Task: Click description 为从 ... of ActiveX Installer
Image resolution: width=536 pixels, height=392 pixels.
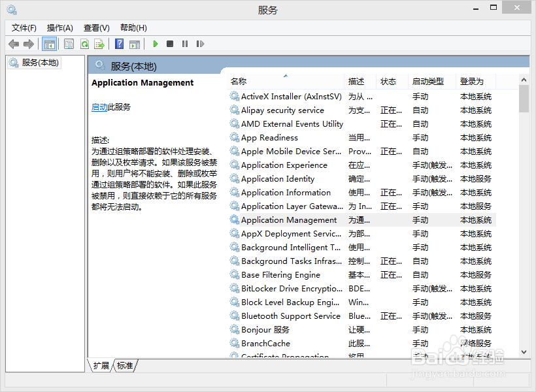Action: pyautogui.click(x=360, y=97)
